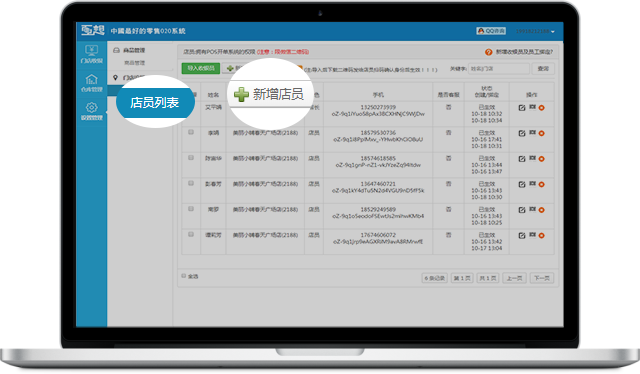The image size is (640, 374).
Task: Select 店员列表 menu item
Action: [x=154, y=102]
